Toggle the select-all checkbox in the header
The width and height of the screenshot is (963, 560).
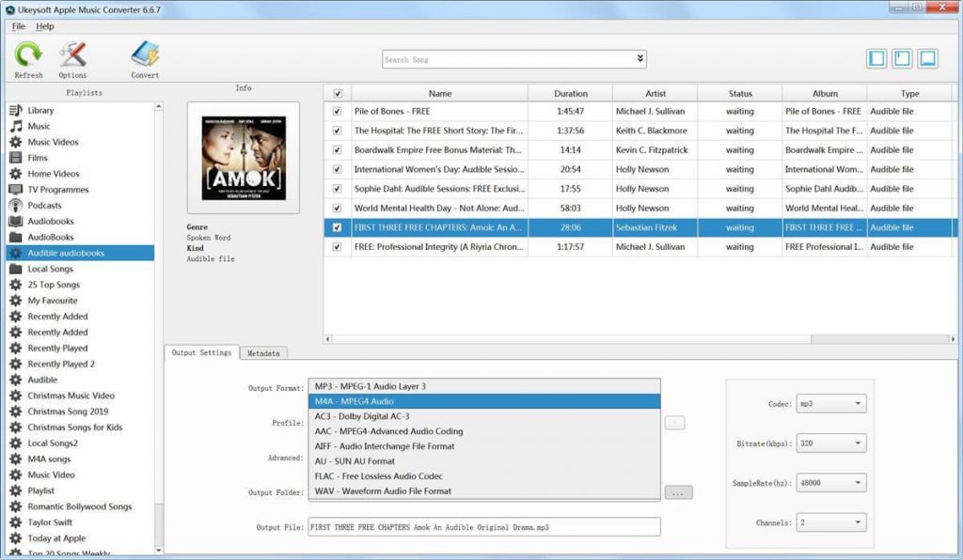click(336, 92)
